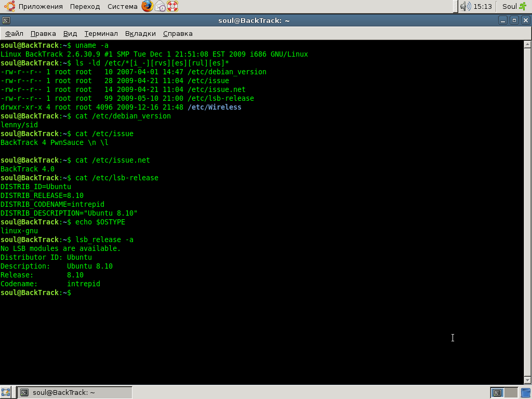
Task: Click the '/etc/lsb-release' listing row
Action: coord(127,98)
